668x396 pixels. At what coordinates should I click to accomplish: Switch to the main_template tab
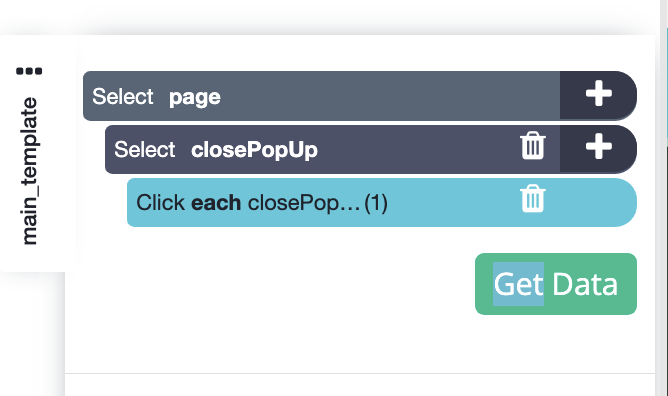click(x=30, y=171)
